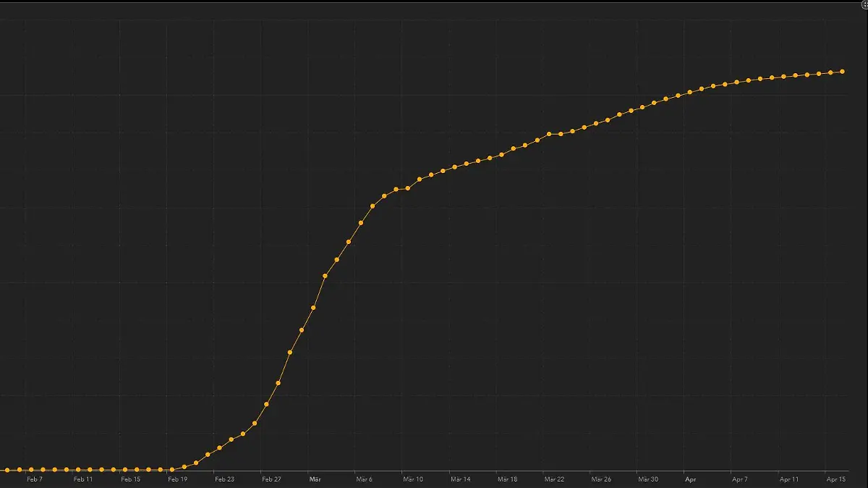Click the Feb 7 axis label

point(34,479)
